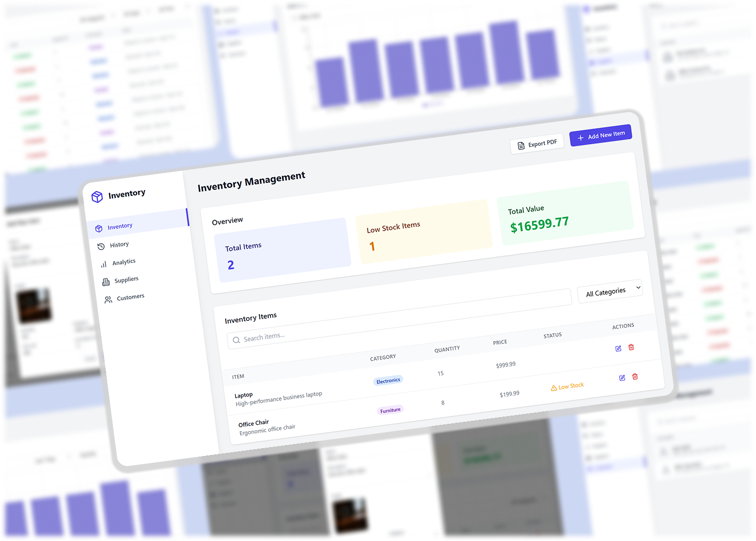Click the edit pencil icon for the Laptop row

pos(618,348)
